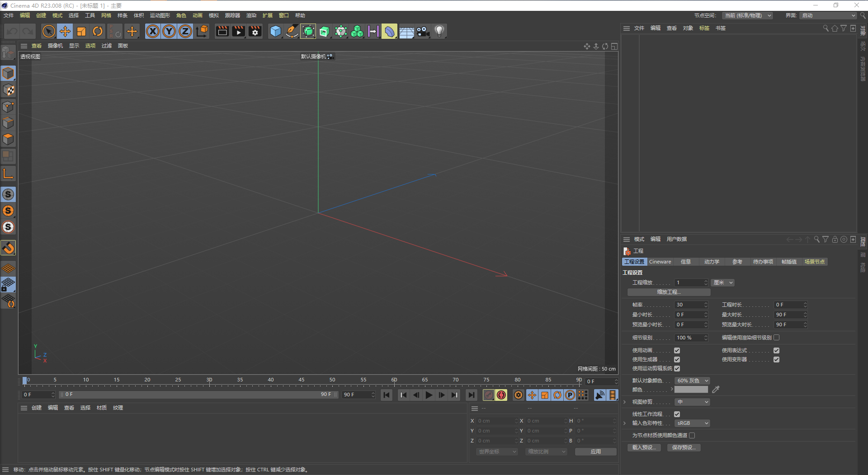868x475 pixels.
Task: Select the Pen spline tool
Action: tap(292, 31)
